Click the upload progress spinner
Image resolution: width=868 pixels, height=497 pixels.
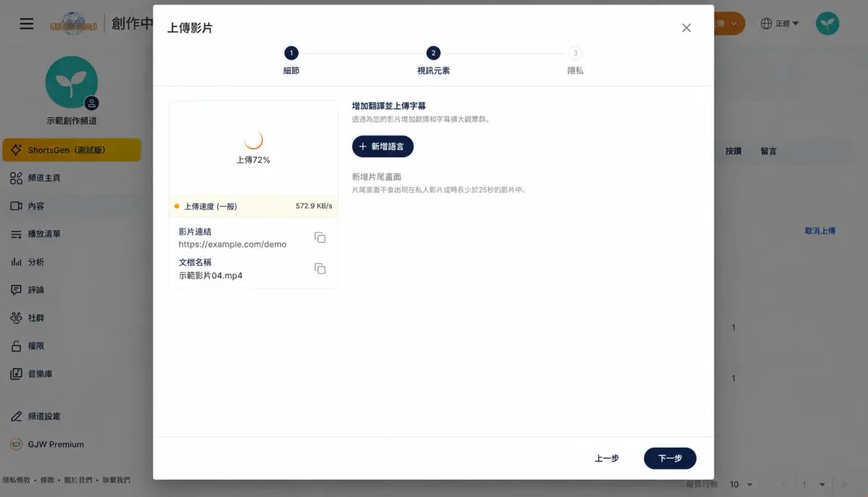[253, 140]
